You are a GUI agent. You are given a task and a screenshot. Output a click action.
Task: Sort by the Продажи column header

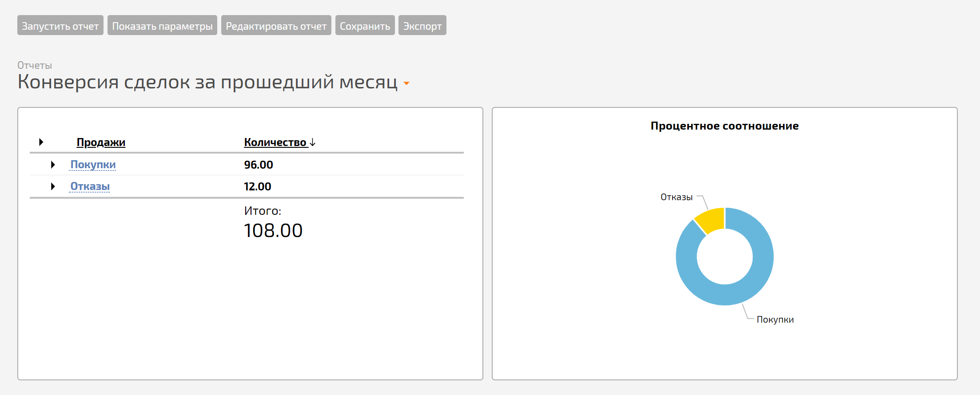(x=101, y=142)
